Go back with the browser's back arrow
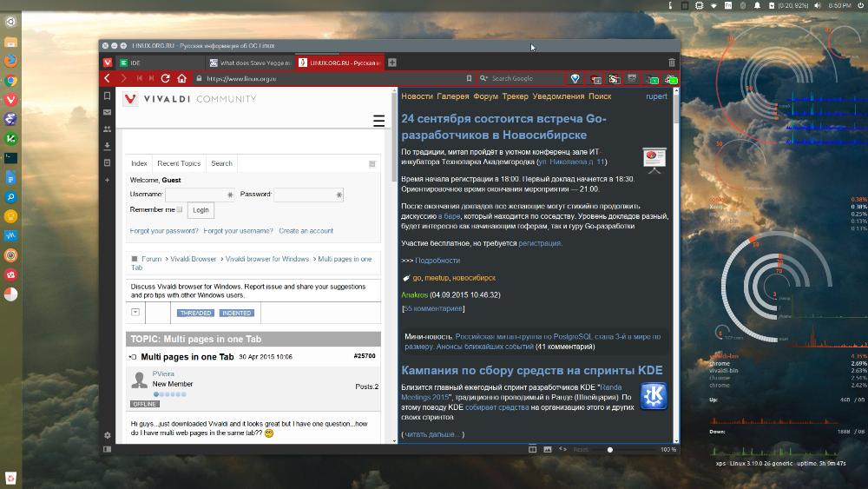The height and width of the screenshot is (489, 868). [108, 79]
